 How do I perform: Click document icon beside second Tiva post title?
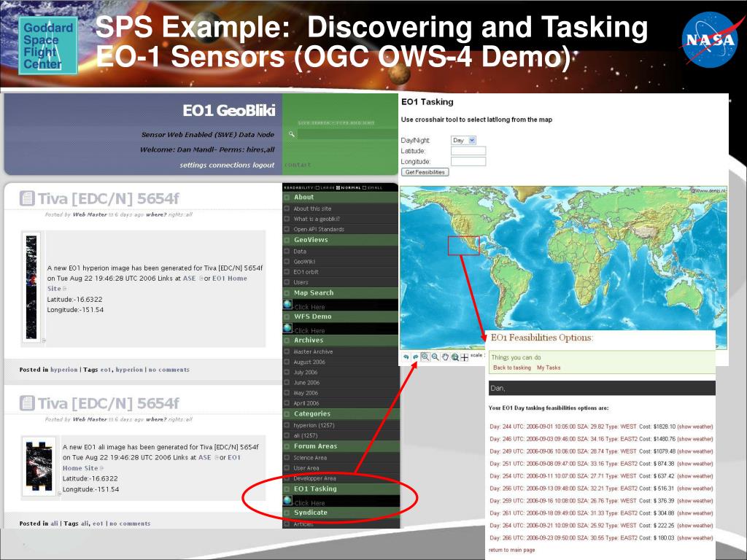coord(27,403)
